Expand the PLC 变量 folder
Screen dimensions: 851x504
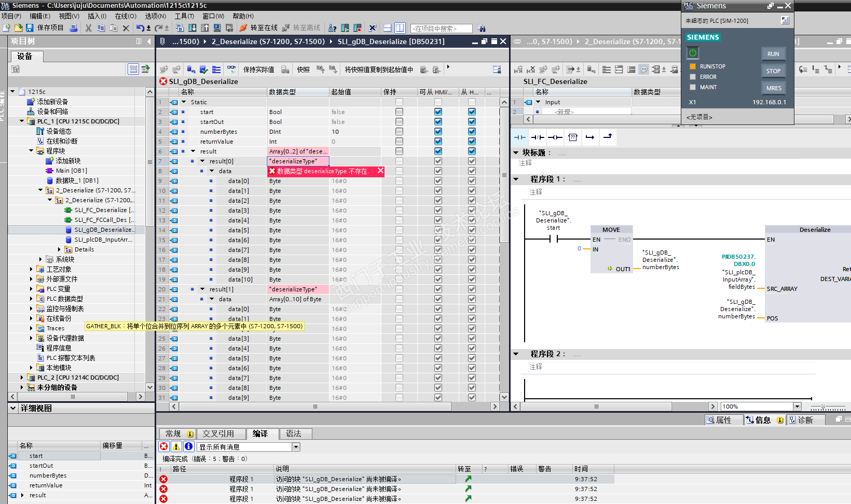click(x=31, y=289)
